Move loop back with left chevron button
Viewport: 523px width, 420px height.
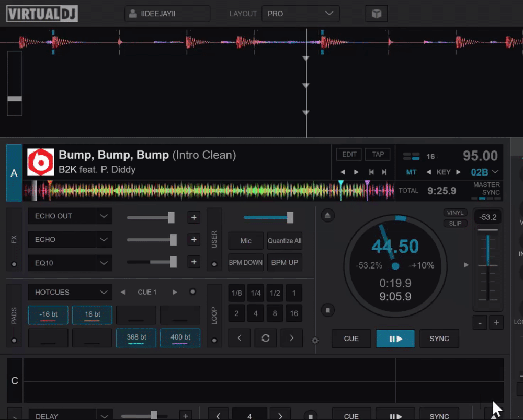pos(240,338)
